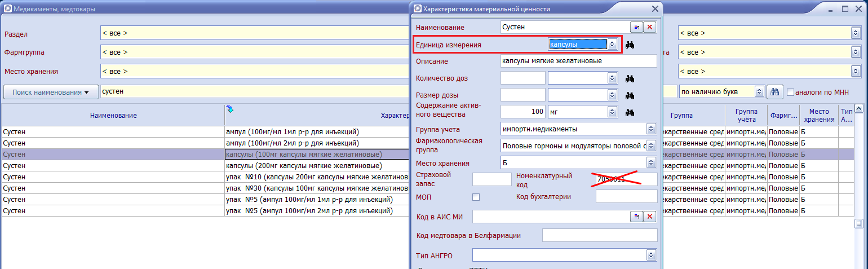Sort by the Наименование column header

click(x=113, y=116)
